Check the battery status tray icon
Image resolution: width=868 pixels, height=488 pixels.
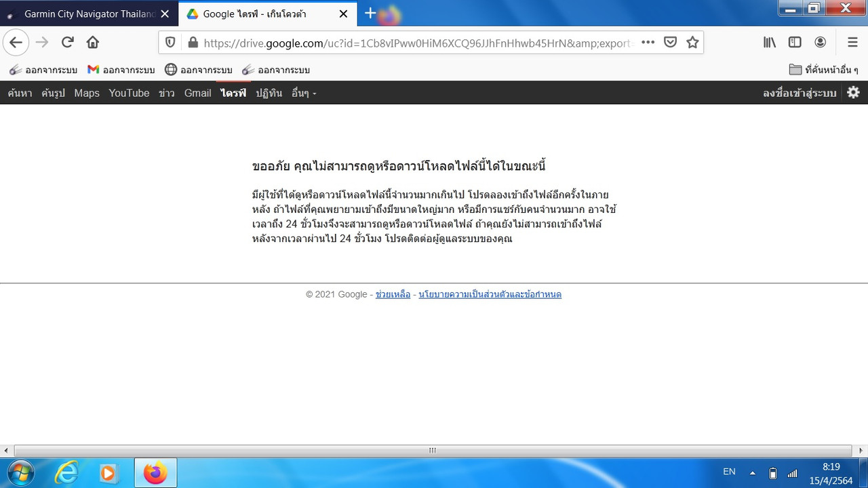(773, 473)
